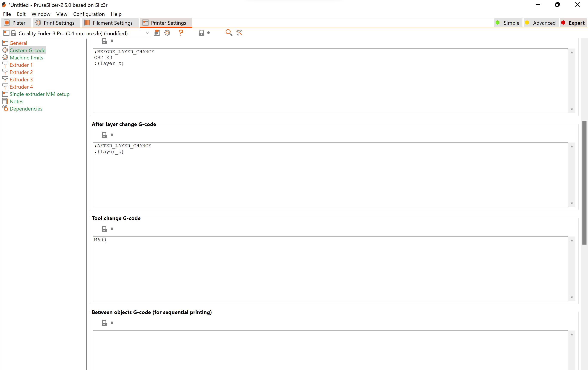Click the orange question mark help icon
Screen dimensions: 588x370
point(181,33)
